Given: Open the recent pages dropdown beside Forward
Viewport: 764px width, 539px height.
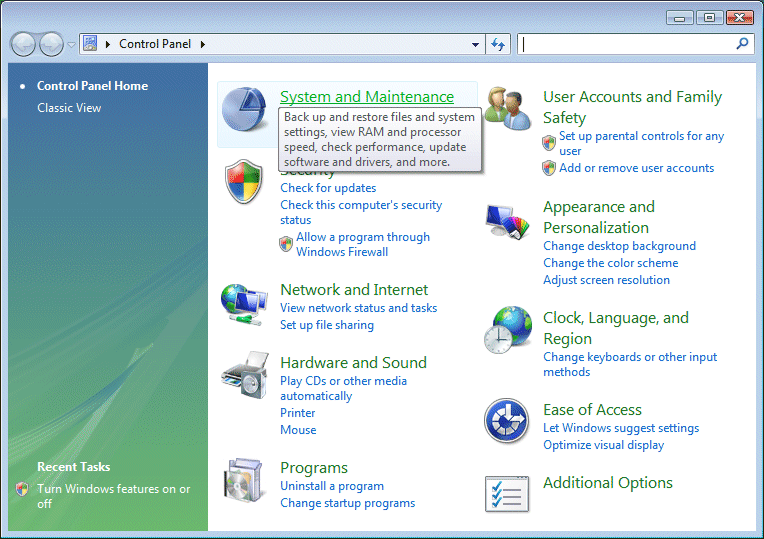Looking at the screenshot, I should tap(71, 45).
